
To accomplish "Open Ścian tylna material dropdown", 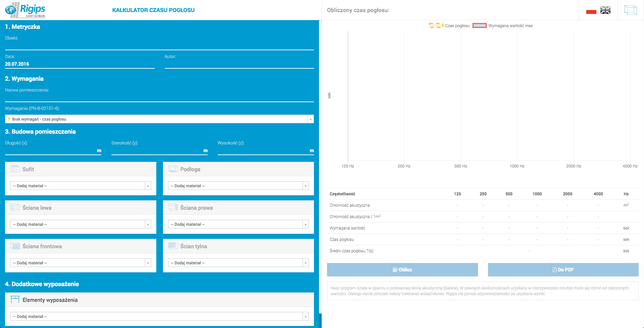I will click(238, 263).
